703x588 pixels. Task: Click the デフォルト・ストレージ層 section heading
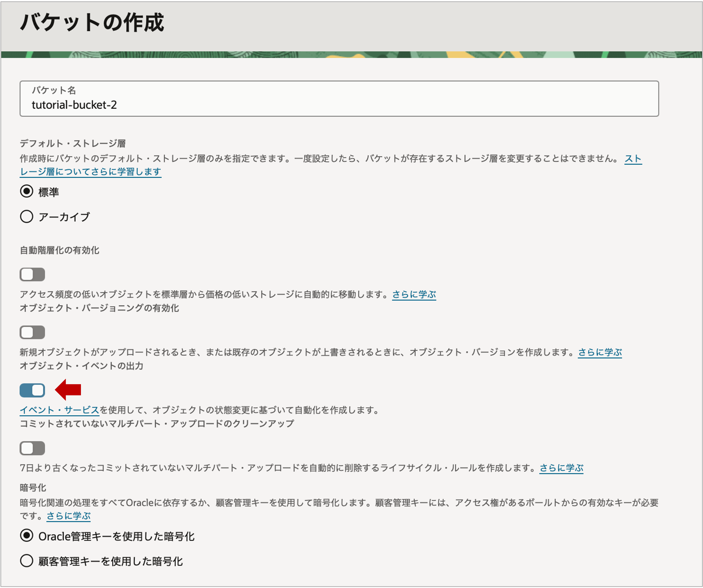[73, 144]
